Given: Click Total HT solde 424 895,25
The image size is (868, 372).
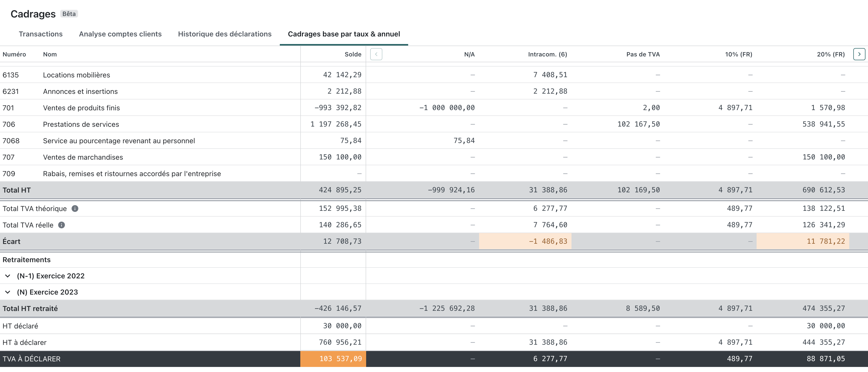Looking at the screenshot, I should click(x=340, y=190).
